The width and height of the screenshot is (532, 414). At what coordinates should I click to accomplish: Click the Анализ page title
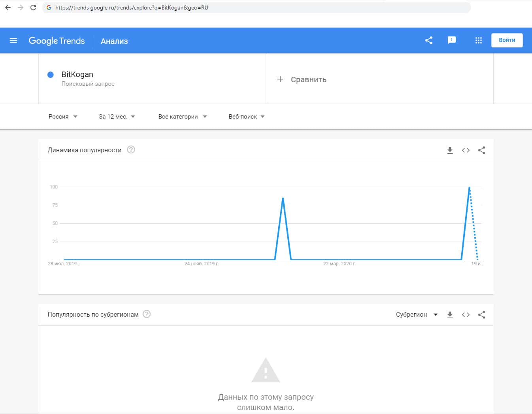coord(114,41)
